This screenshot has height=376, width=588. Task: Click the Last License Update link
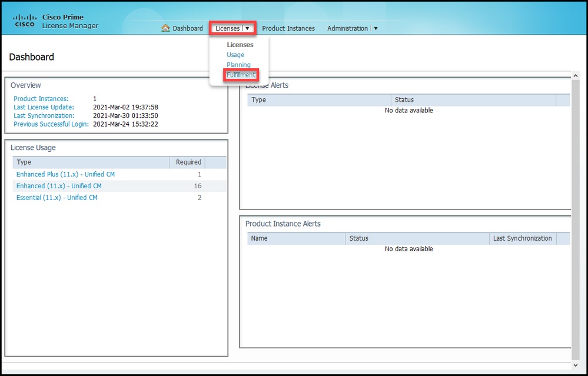click(x=44, y=107)
